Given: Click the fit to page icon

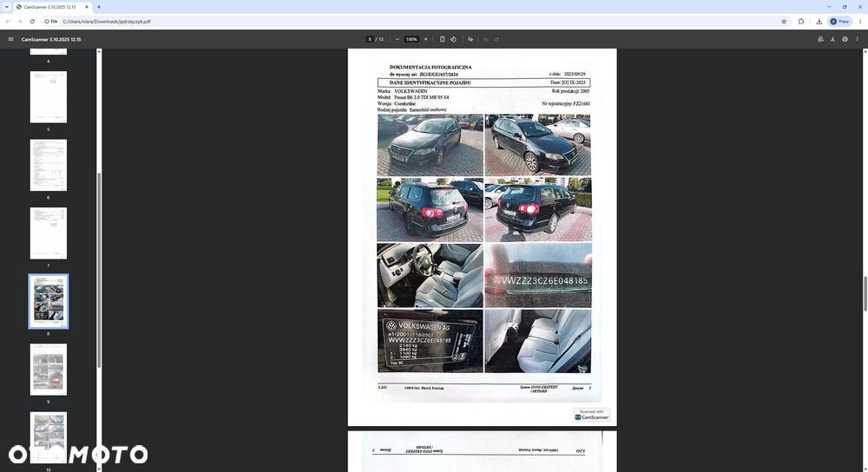Looking at the screenshot, I should pos(443,39).
